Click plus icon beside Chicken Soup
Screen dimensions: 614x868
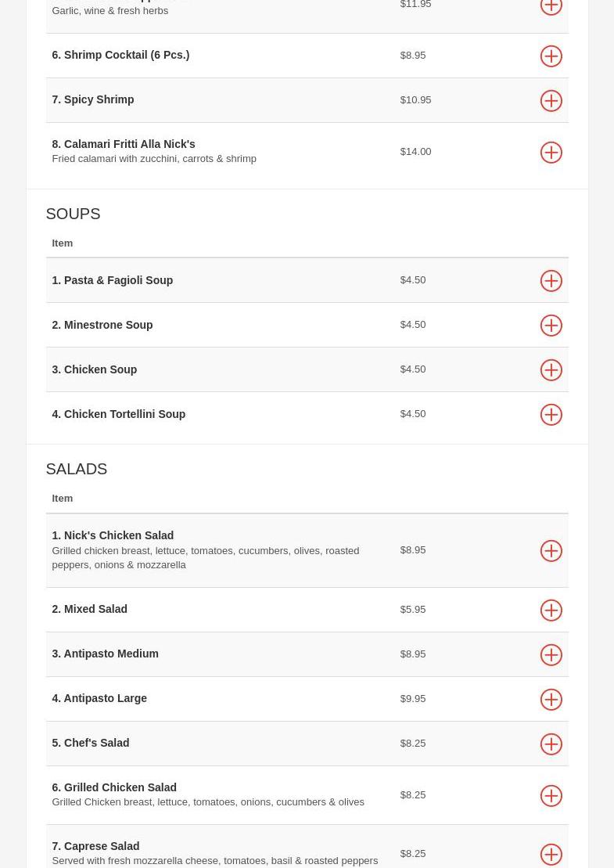coord(551,370)
